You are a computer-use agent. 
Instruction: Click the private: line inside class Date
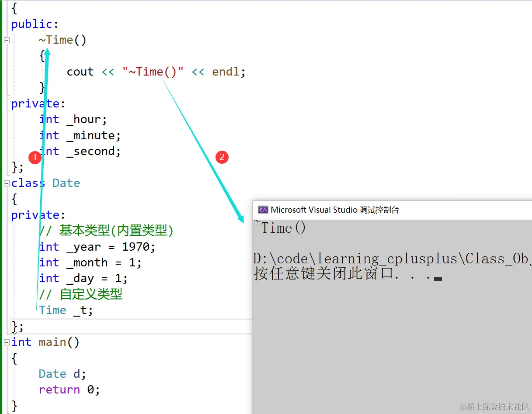38,215
